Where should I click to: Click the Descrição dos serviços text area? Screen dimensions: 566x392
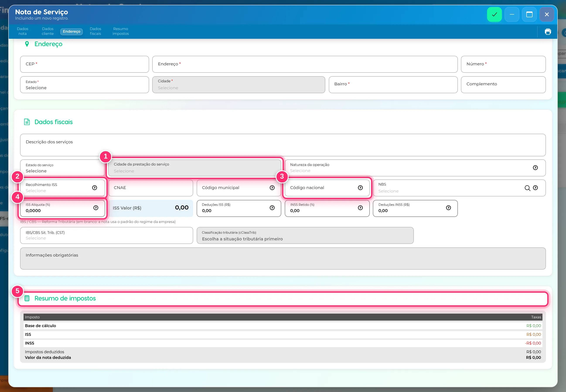point(283,145)
